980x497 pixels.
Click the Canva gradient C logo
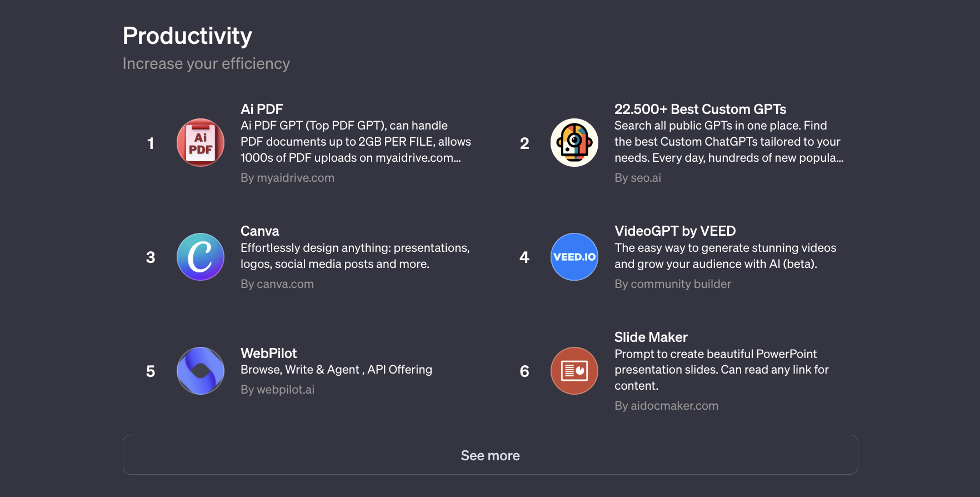point(201,257)
